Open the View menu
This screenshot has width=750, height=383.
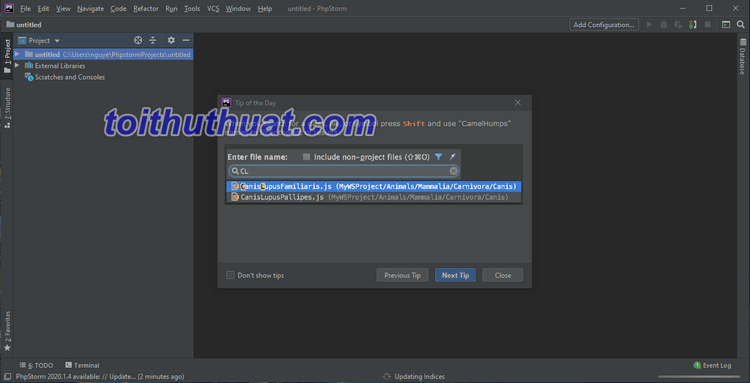click(63, 9)
